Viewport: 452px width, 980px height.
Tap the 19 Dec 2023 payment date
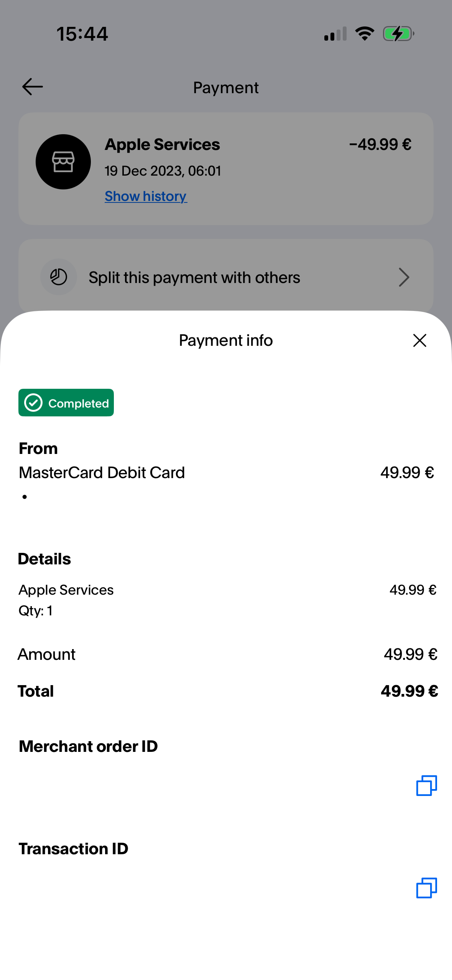tap(163, 171)
